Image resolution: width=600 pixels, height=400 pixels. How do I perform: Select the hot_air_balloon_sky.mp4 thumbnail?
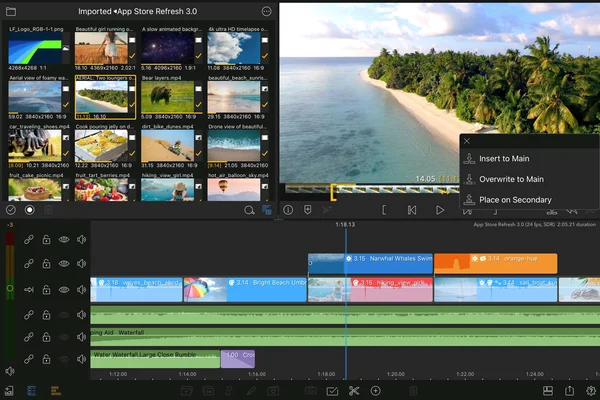tap(234, 190)
